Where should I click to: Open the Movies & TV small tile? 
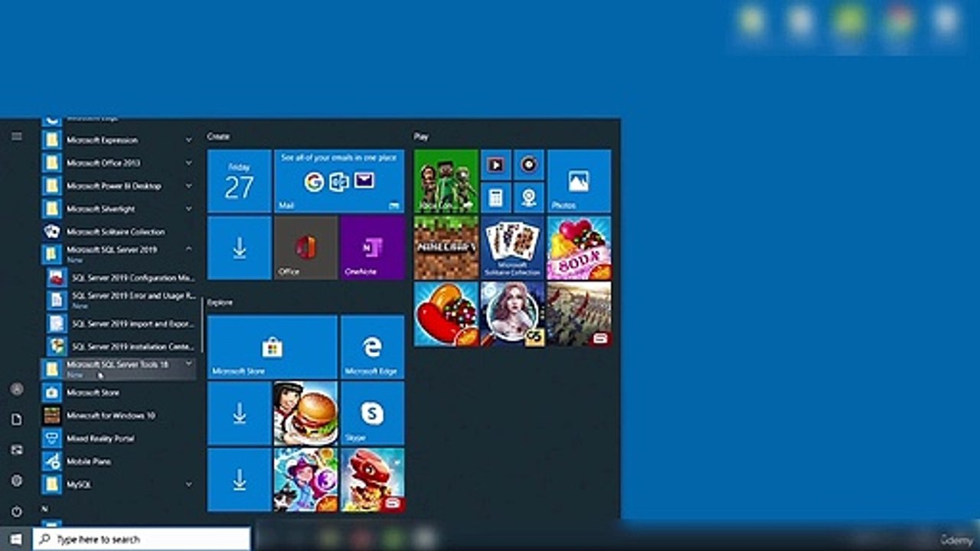pyautogui.click(x=495, y=165)
